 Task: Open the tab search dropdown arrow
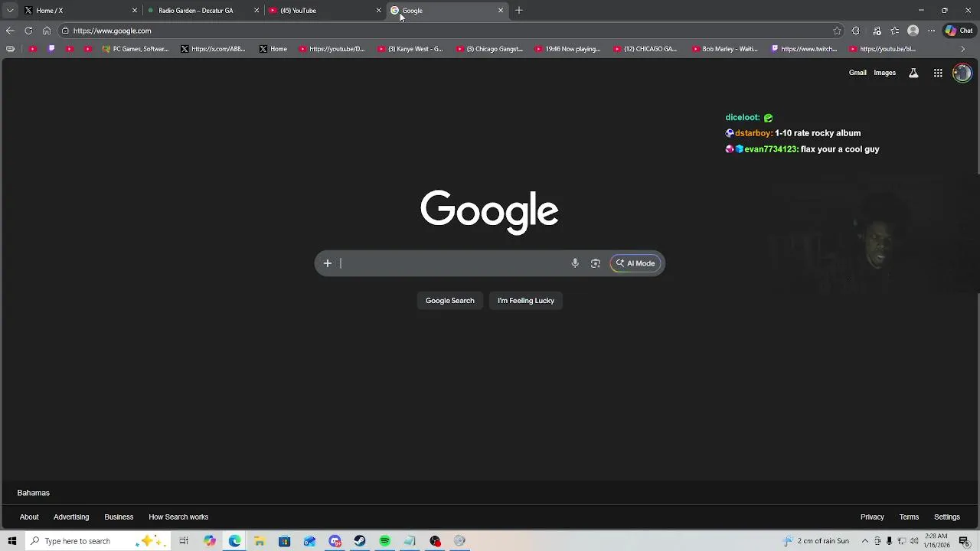(10, 11)
